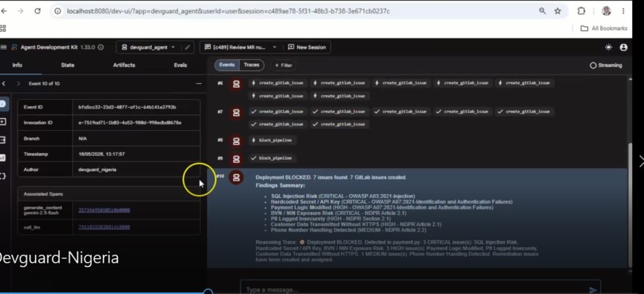Open the apps grid in bookmarks bar

pyautogui.click(x=3, y=28)
